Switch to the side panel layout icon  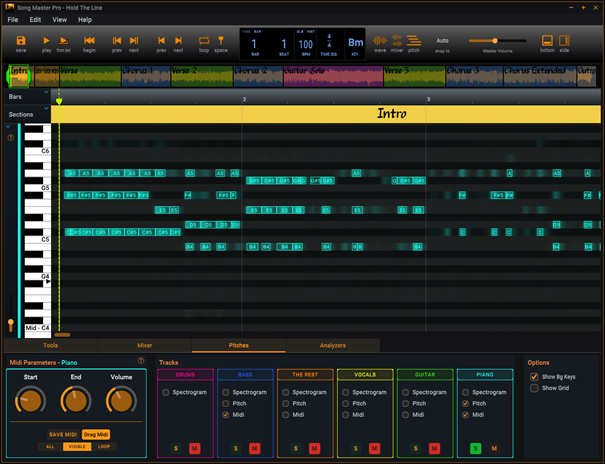pyautogui.click(x=564, y=41)
